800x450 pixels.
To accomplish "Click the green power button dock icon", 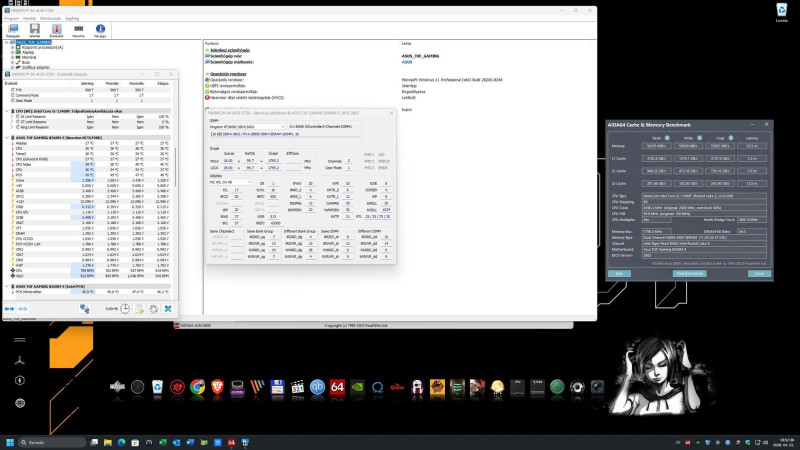I will 557,387.
